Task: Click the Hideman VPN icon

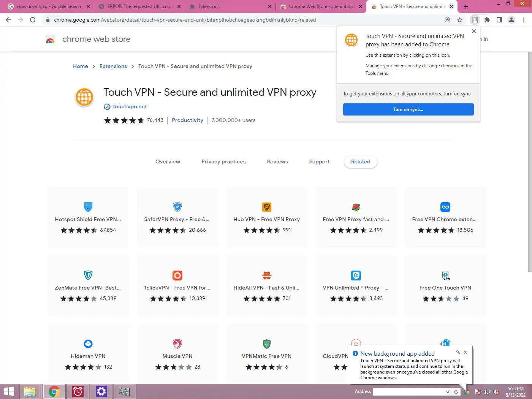Action: coord(88,344)
